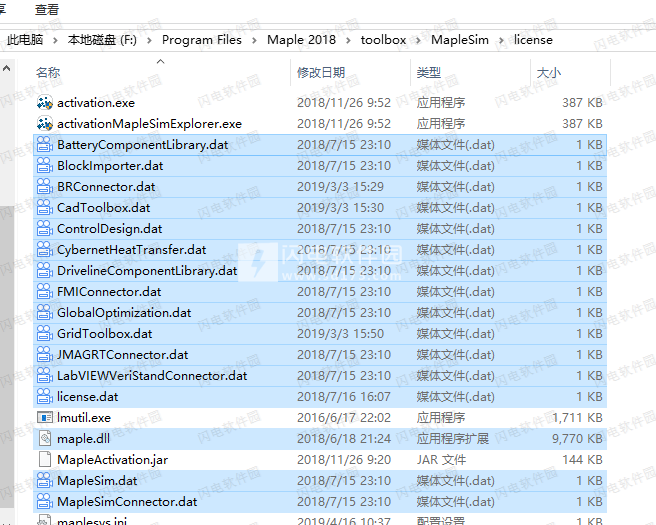Click the MapleSimConnector.dat file icon
This screenshot has height=525, width=656.
[x=45, y=502]
